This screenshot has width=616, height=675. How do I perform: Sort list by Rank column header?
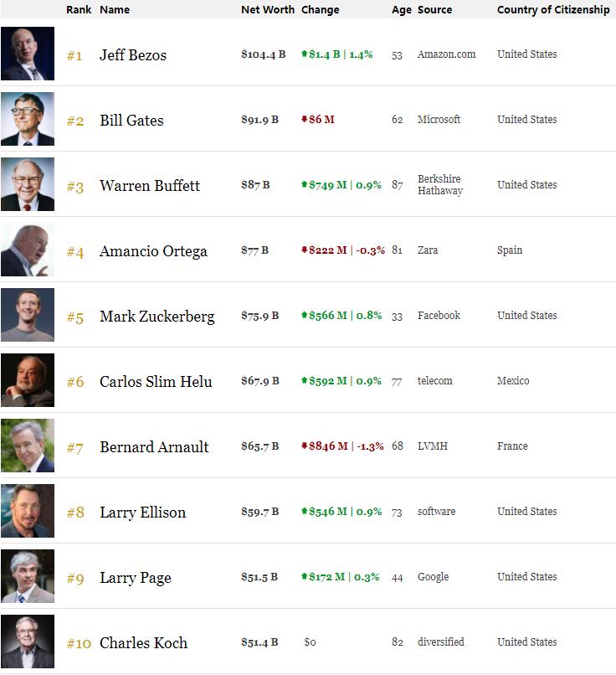tap(79, 10)
